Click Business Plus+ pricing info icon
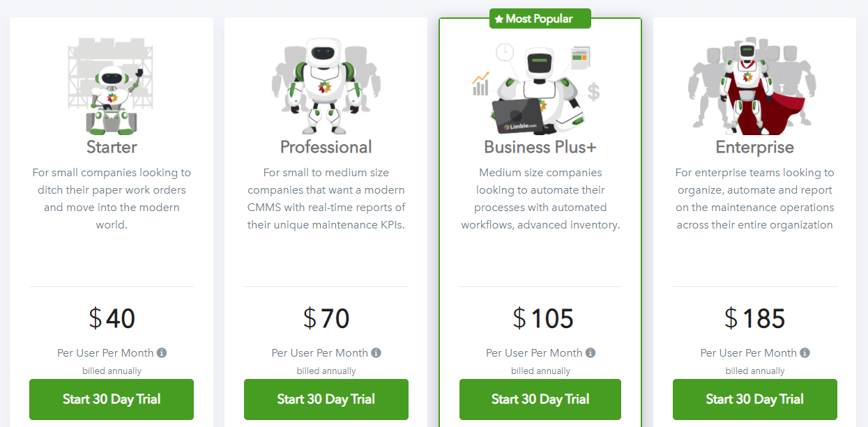Image resolution: width=868 pixels, height=427 pixels. point(591,352)
